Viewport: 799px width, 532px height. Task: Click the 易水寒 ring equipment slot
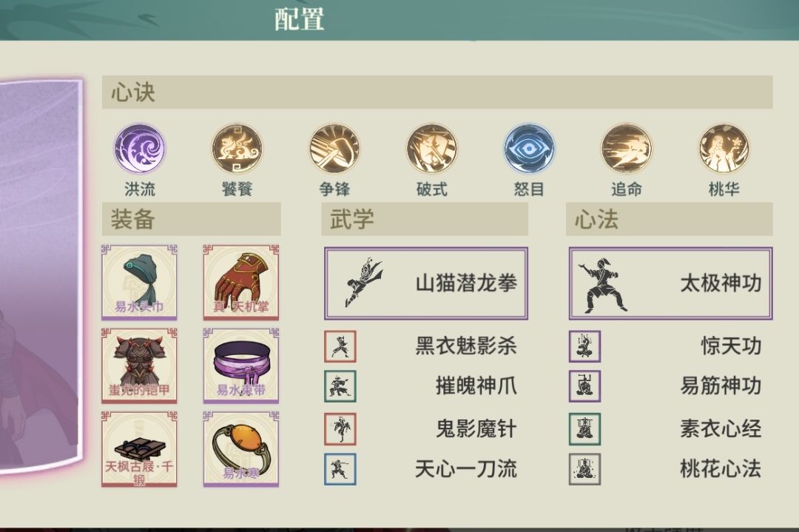pyautogui.click(x=241, y=449)
